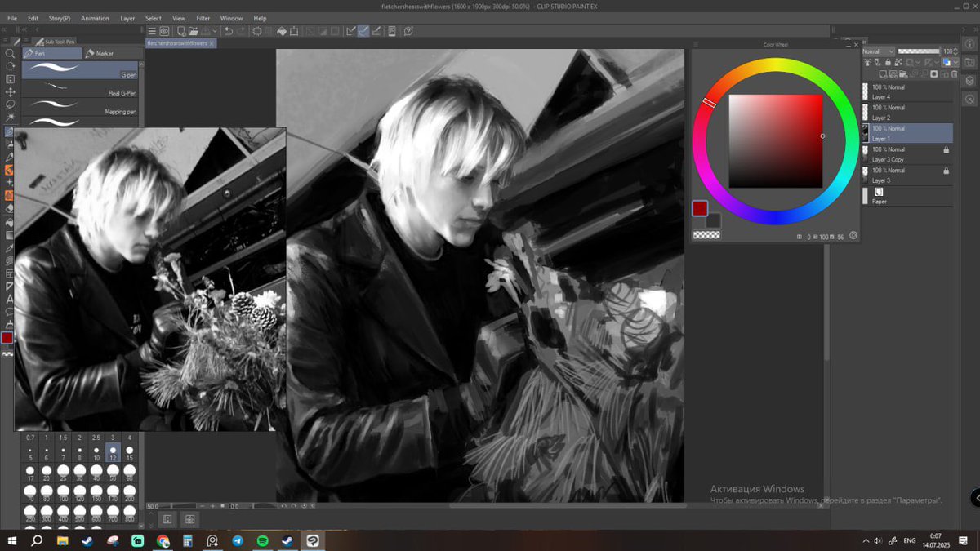Click Redo arrow in command bar
This screenshot has width=980, height=551.
pyautogui.click(x=241, y=31)
